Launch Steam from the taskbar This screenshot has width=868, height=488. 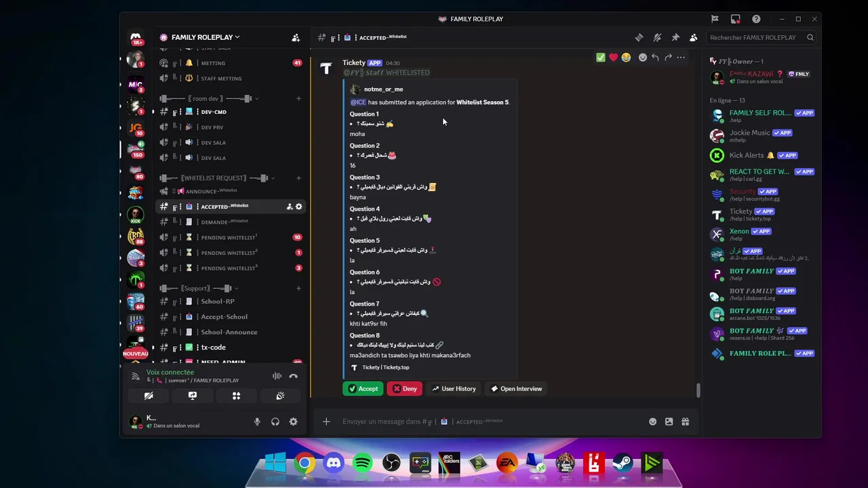(623, 464)
